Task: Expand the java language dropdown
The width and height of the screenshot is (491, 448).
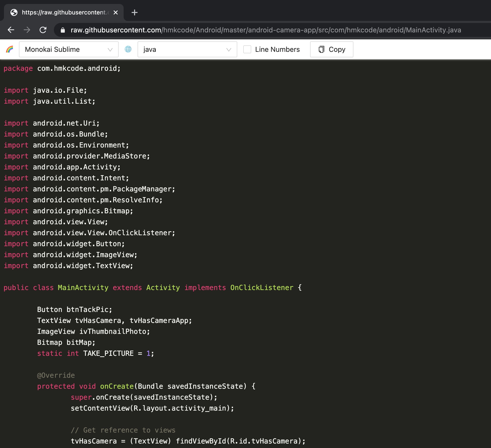Action: (x=187, y=49)
